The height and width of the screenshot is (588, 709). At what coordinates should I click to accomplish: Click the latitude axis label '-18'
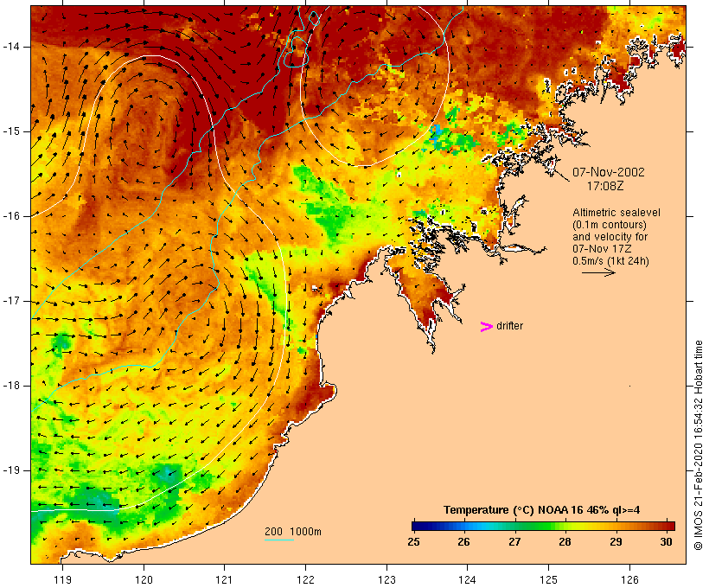10,386
